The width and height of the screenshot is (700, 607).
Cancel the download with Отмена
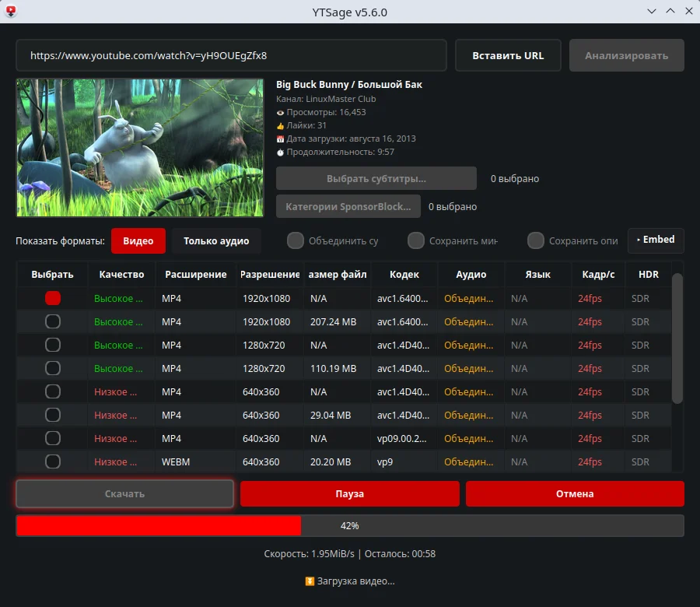[x=575, y=494]
